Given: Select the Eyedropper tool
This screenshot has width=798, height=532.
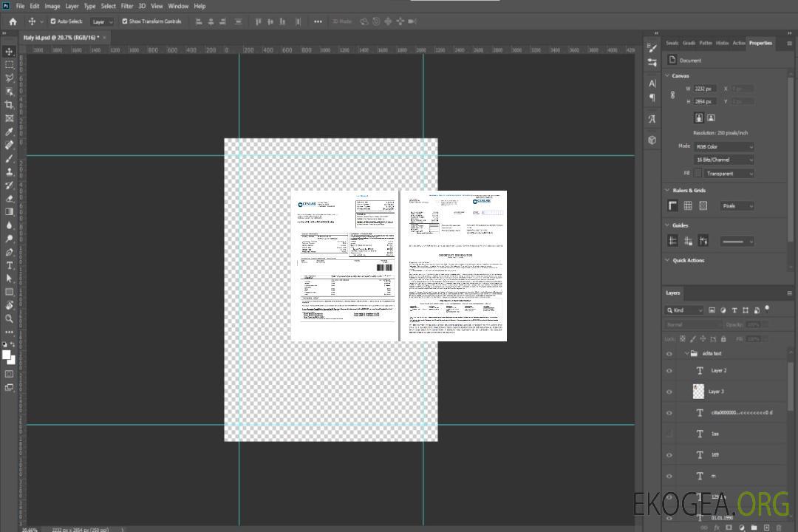Looking at the screenshot, I should click(x=10, y=132).
